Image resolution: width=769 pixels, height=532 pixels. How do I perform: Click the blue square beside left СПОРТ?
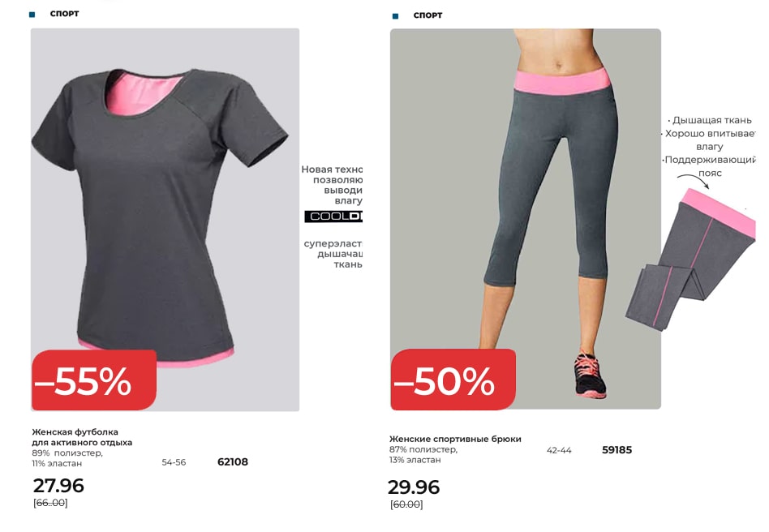(32, 15)
